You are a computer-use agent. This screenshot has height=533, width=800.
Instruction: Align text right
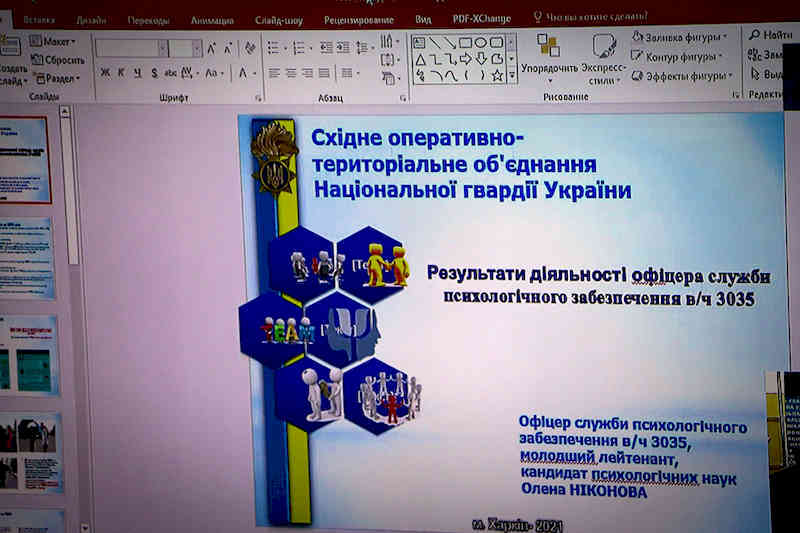click(x=307, y=74)
